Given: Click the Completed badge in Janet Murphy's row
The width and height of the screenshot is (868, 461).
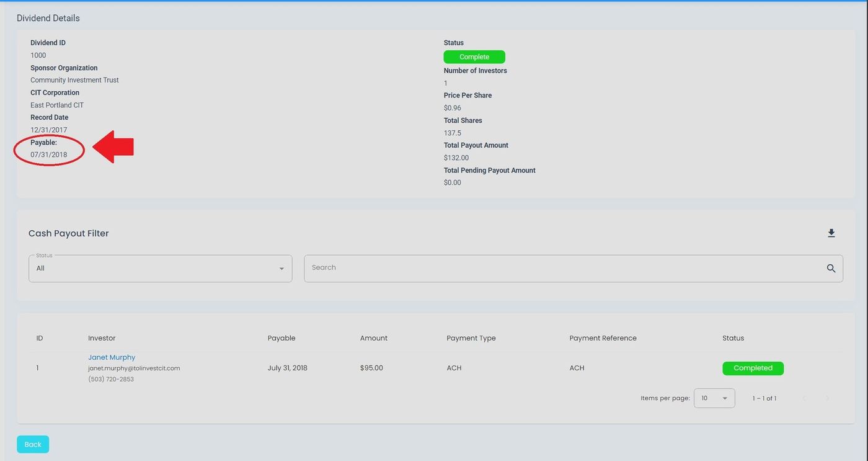Looking at the screenshot, I should pyautogui.click(x=753, y=368).
